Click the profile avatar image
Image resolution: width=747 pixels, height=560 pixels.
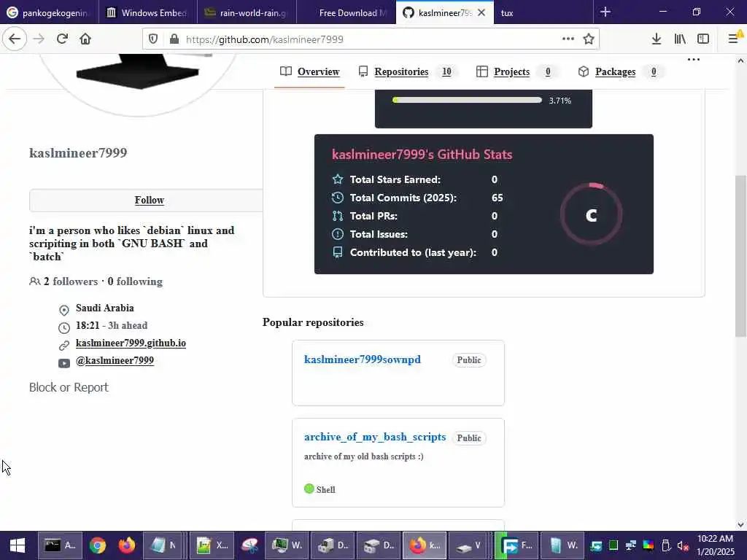tap(138, 83)
